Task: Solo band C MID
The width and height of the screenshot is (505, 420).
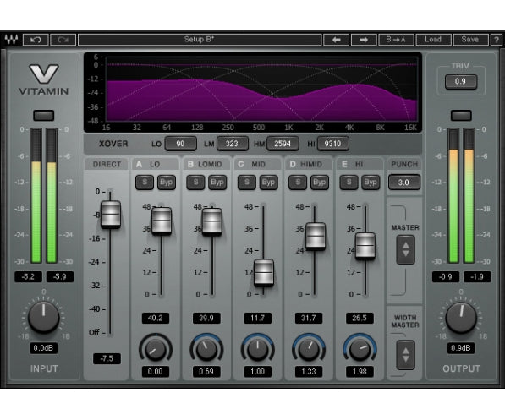Action: point(247,183)
